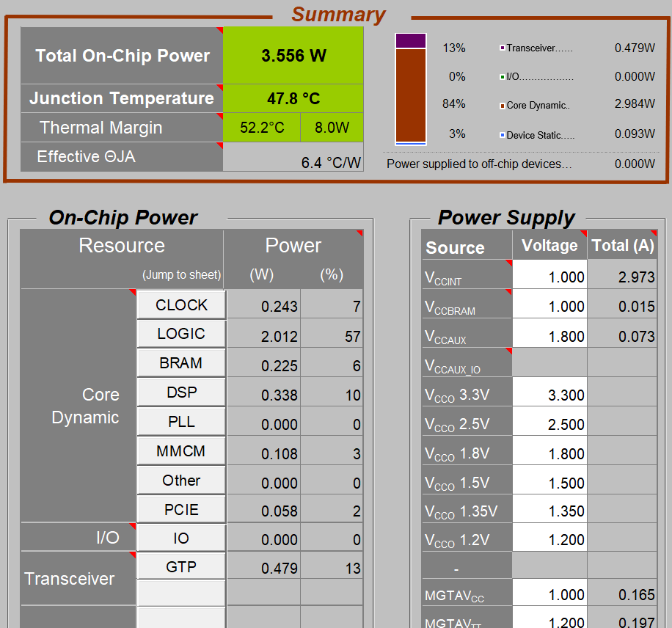Jump to the PCIE sheet

181,510
